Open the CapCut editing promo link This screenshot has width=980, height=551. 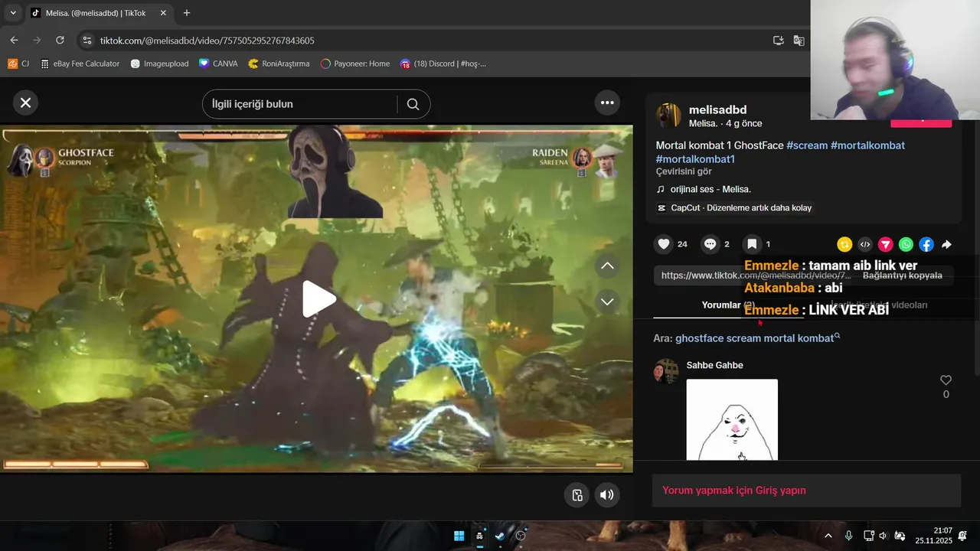tap(734, 208)
